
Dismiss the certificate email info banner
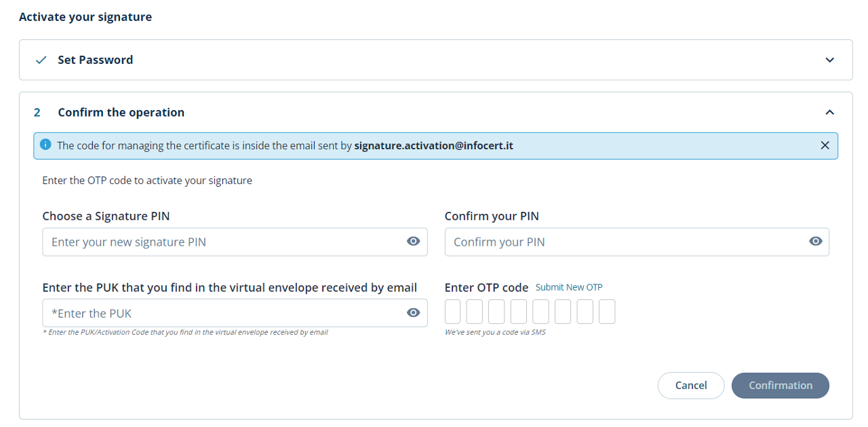[x=825, y=145]
